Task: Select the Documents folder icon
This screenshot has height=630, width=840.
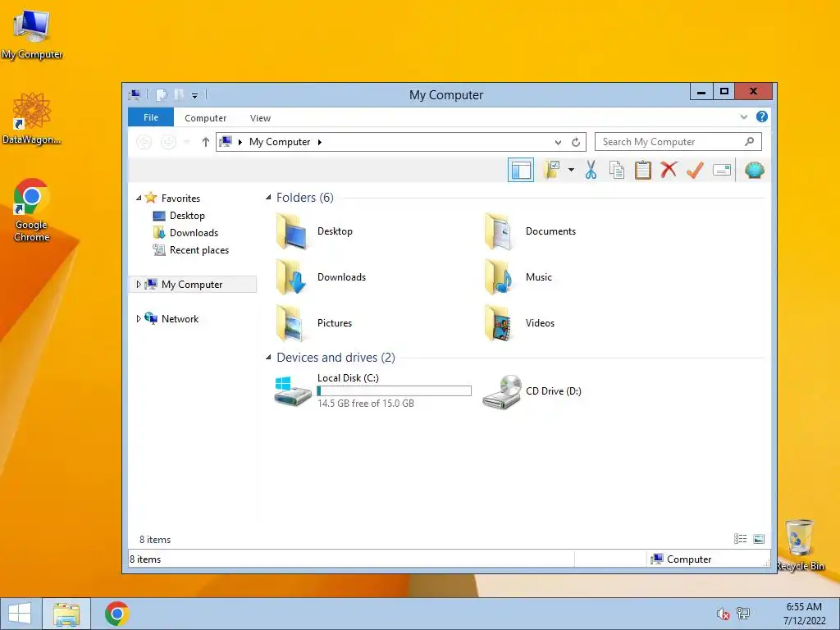Action: pyautogui.click(x=500, y=231)
